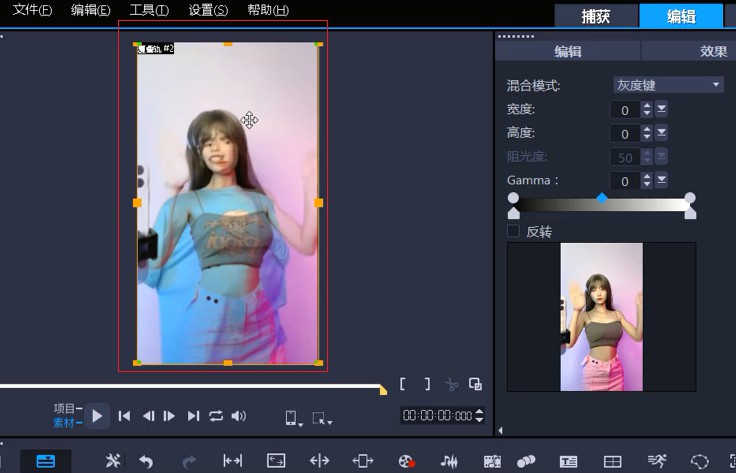This screenshot has height=473, width=736.
Task: Open the sound mixer waveform icon
Action: (449, 461)
